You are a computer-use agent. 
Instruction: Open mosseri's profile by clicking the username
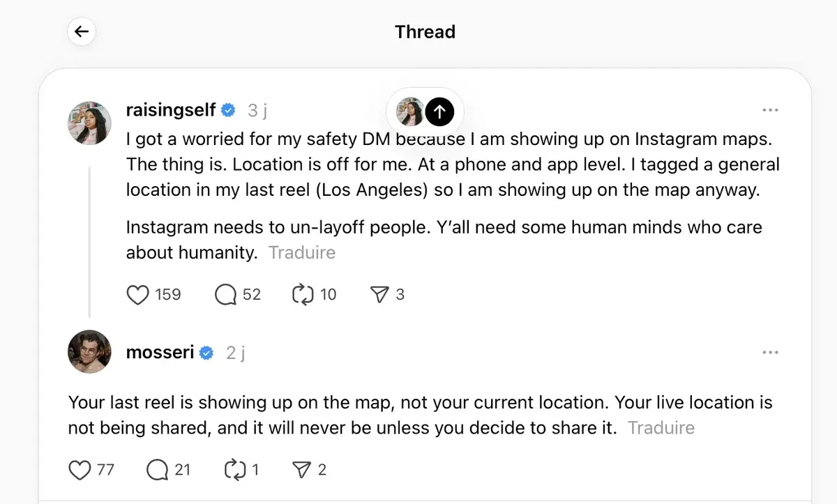coord(160,353)
